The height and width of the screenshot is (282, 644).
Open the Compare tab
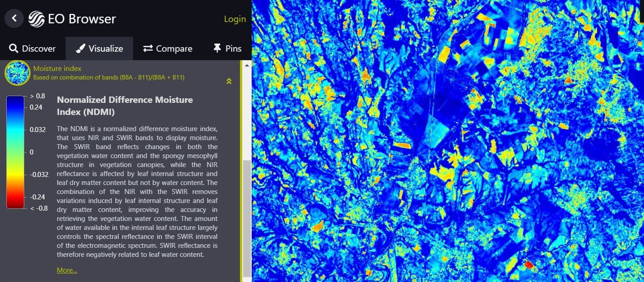point(174,48)
